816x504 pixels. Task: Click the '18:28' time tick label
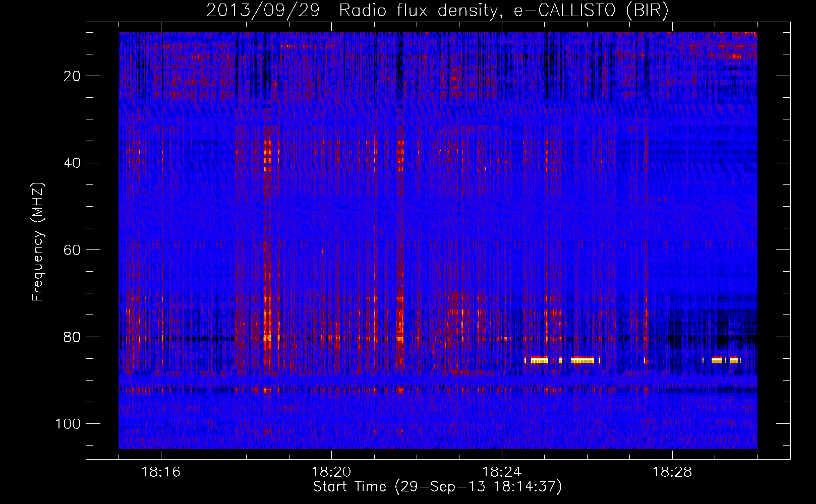[672, 472]
